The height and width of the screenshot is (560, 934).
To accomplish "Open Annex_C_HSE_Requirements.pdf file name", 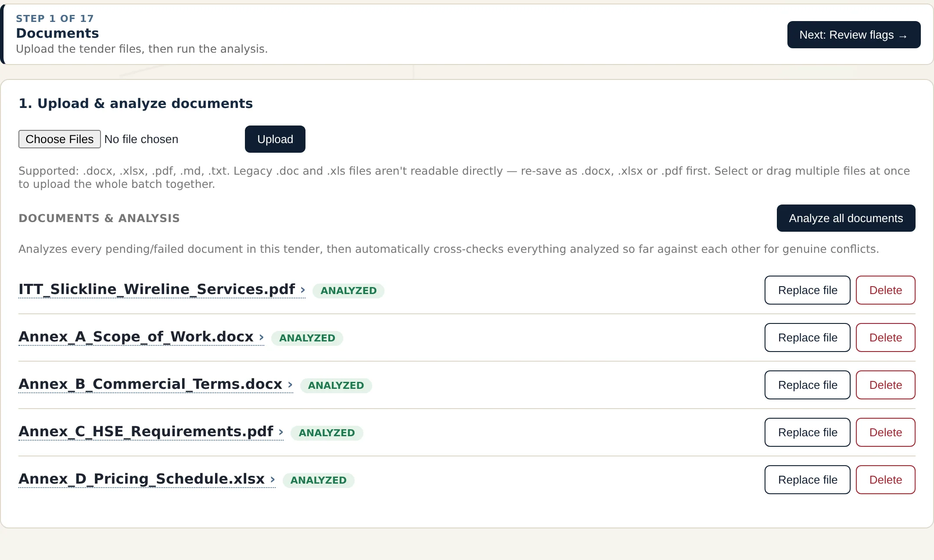I will (146, 431).
